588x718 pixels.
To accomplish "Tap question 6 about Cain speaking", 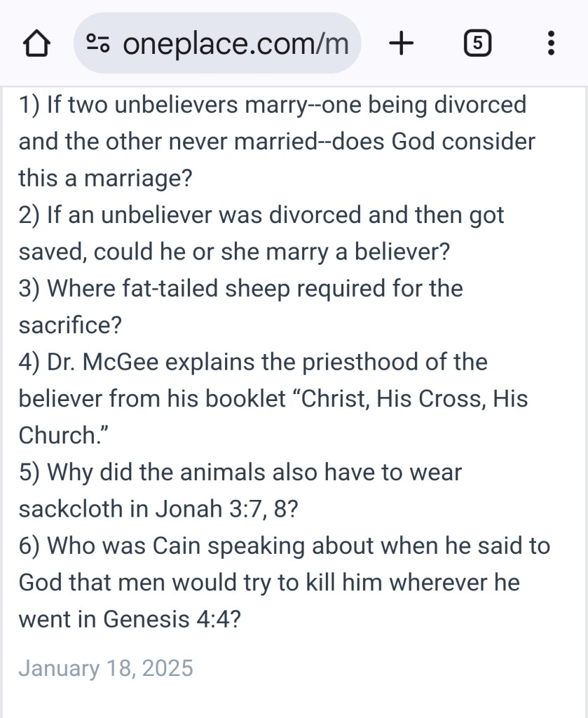I will [x=284, y=545].
